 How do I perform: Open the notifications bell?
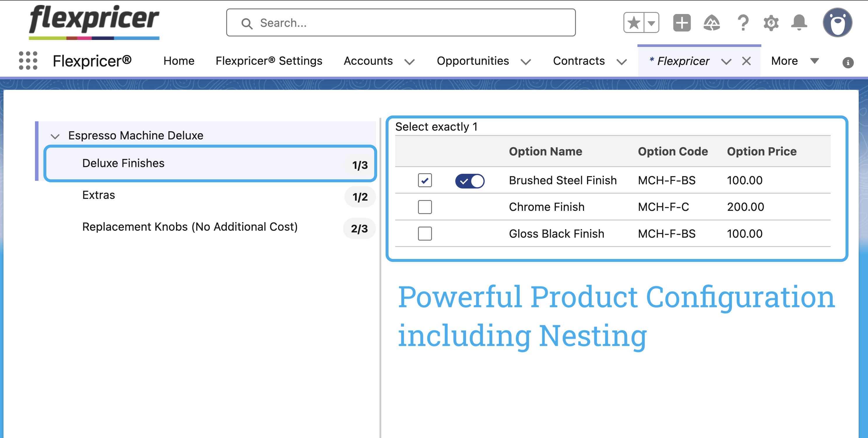click(x=799, y=23)
